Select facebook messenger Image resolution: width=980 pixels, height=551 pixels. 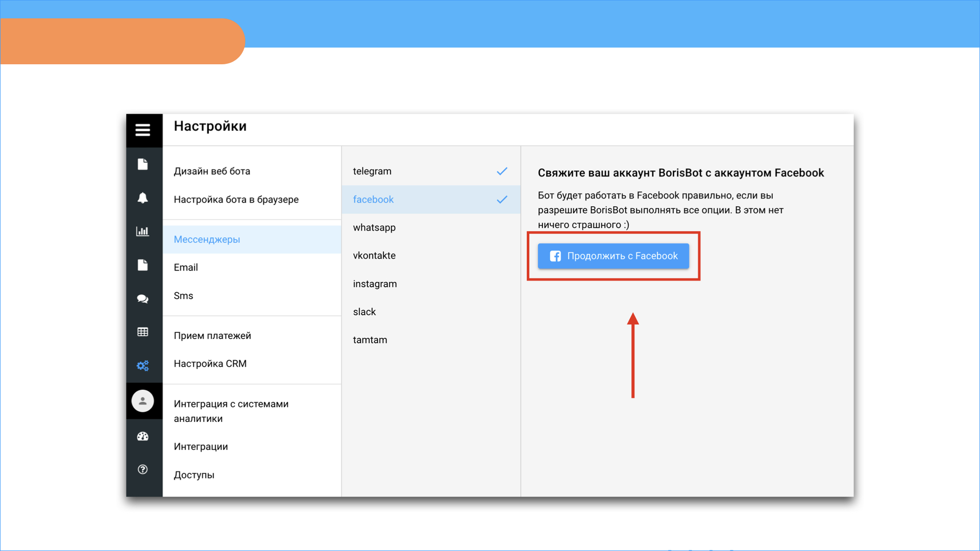(431, 199)
